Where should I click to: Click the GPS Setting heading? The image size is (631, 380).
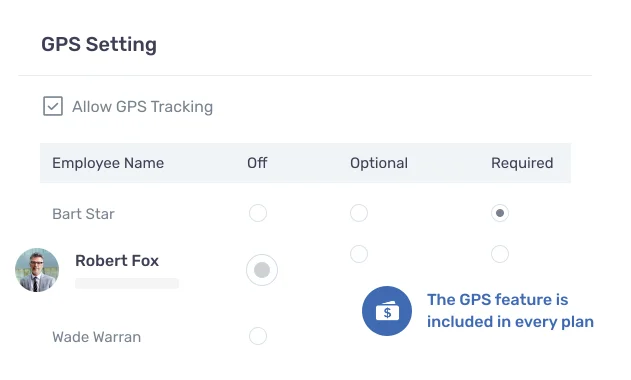[x=99, y=44]
